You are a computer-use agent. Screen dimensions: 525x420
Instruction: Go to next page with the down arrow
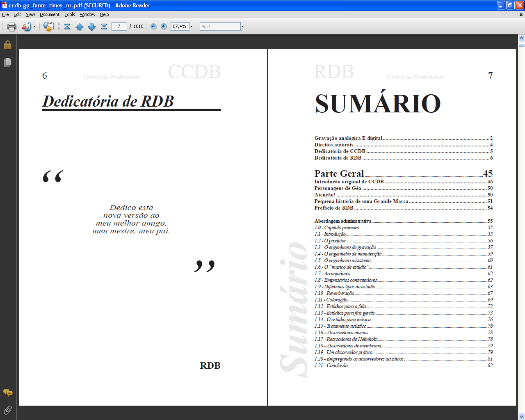[92, 27]
